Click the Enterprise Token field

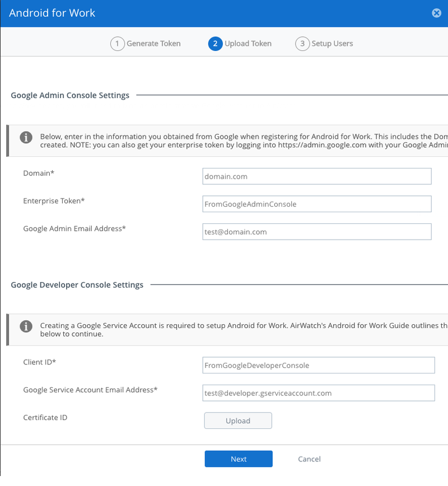tap(317, 204)
